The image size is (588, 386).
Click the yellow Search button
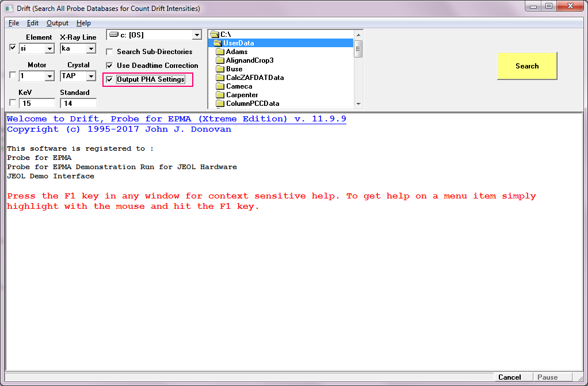(527, 66)
